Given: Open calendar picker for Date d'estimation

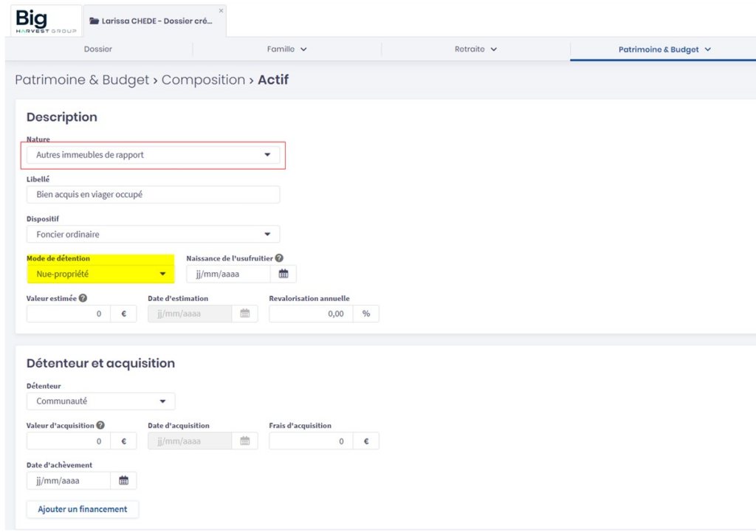Looking at the screenshot, I should coord(244,314).
